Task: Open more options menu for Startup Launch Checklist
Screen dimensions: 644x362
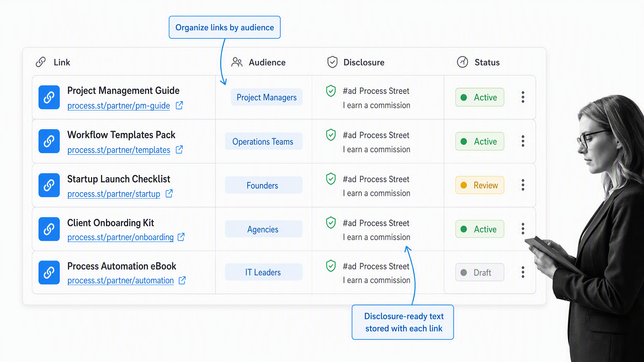Action: tap(523, 185)
